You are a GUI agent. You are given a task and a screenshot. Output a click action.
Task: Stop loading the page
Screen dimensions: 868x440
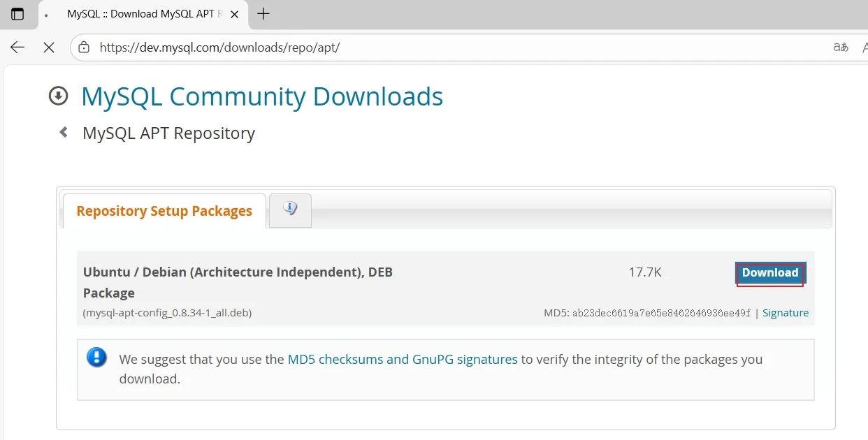(x=49, y=47)
